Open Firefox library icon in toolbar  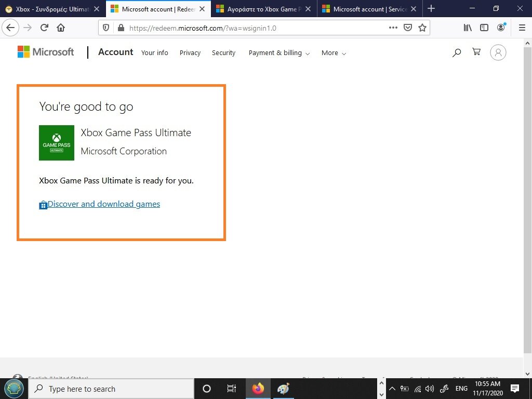click(x=468, y=28)
